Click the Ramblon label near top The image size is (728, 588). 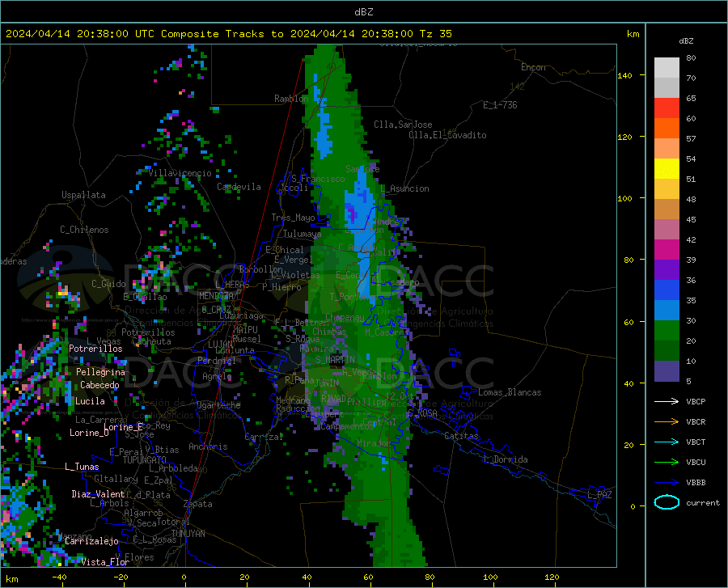point(291,99)
